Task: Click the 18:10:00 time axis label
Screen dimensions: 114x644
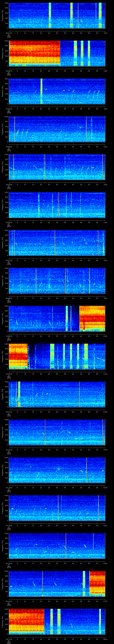Action: (9, 374)
